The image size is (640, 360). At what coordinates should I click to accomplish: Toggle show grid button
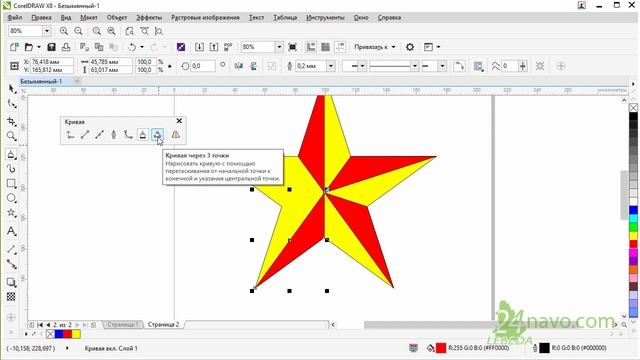point(325,47)
